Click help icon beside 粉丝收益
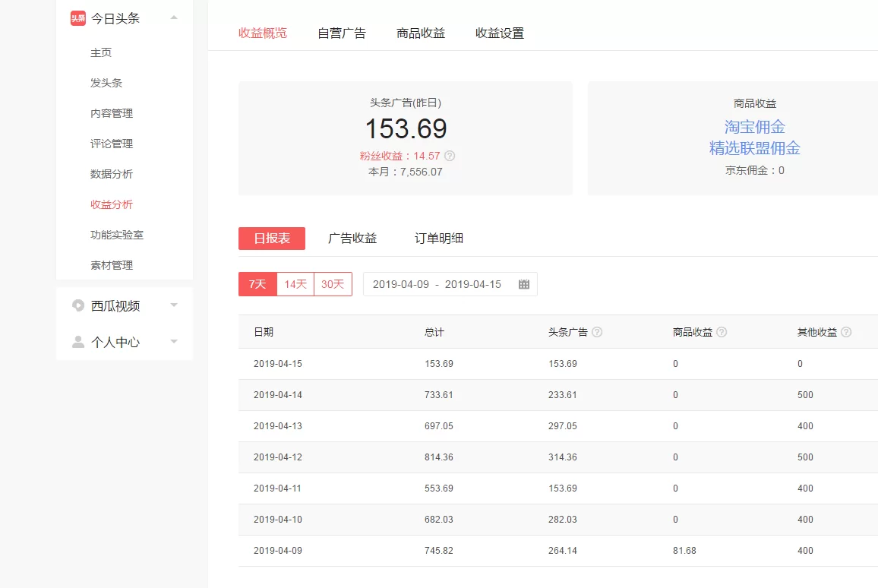This screenshot has height=588, width=878. pyautogui.click(x=450, y=156)
